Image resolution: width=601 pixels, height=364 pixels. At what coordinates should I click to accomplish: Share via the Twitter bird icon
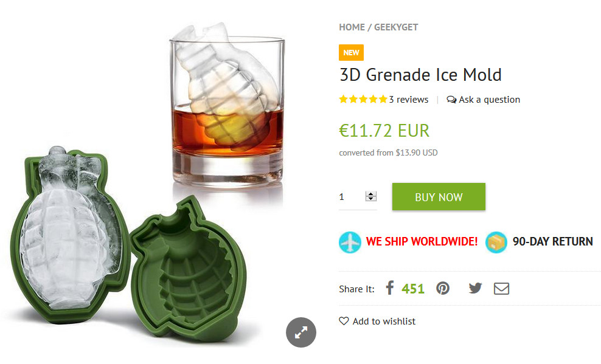click(475, 288)
